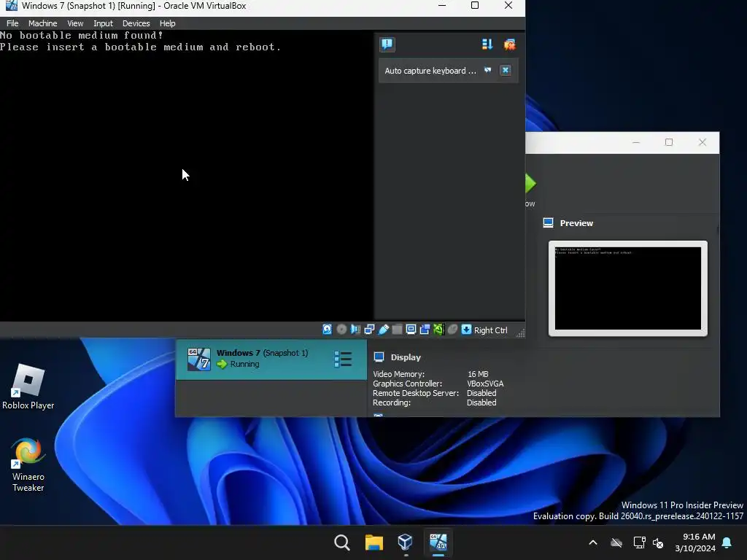The image size is (747, 560).
Task: Click the network tray icon
Action: (639, 542)
